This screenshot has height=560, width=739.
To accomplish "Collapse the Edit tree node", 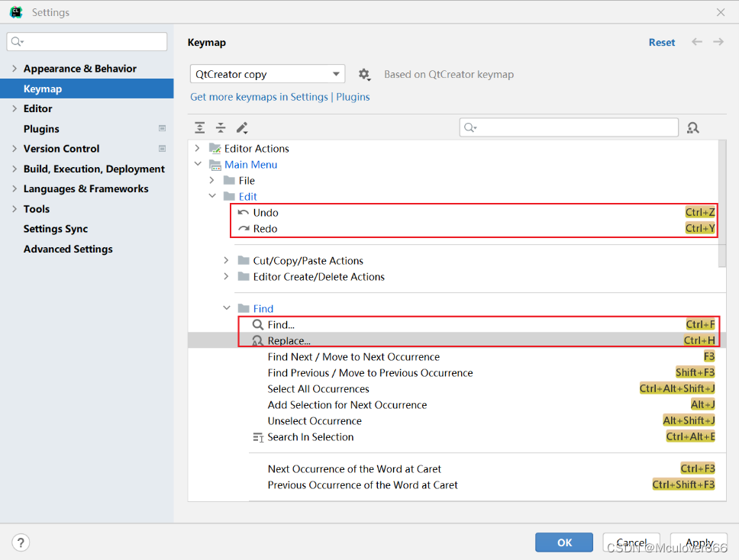I will pos(212,196).
